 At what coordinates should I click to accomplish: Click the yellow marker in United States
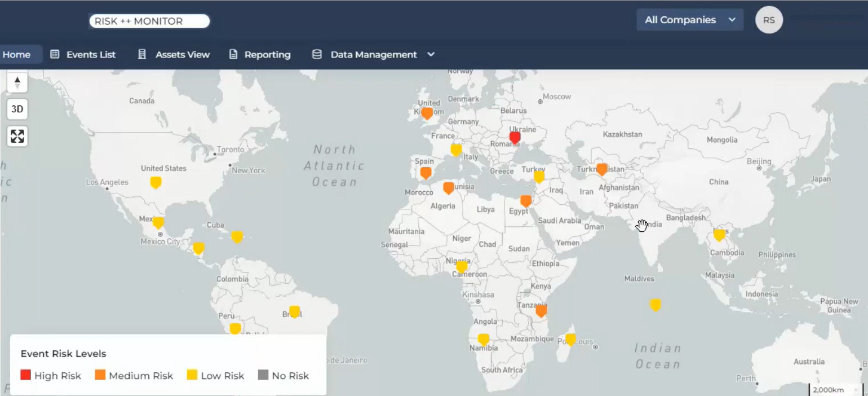coord(156,182)
